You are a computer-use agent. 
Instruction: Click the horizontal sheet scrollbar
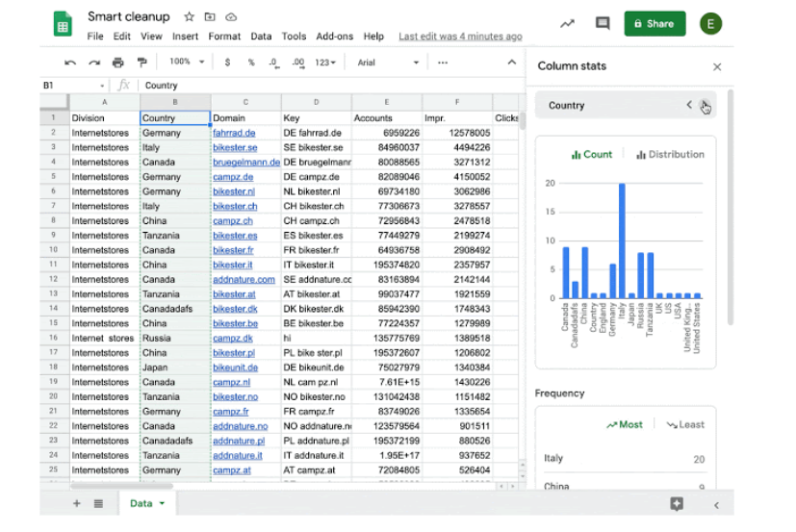pos(122,486)
